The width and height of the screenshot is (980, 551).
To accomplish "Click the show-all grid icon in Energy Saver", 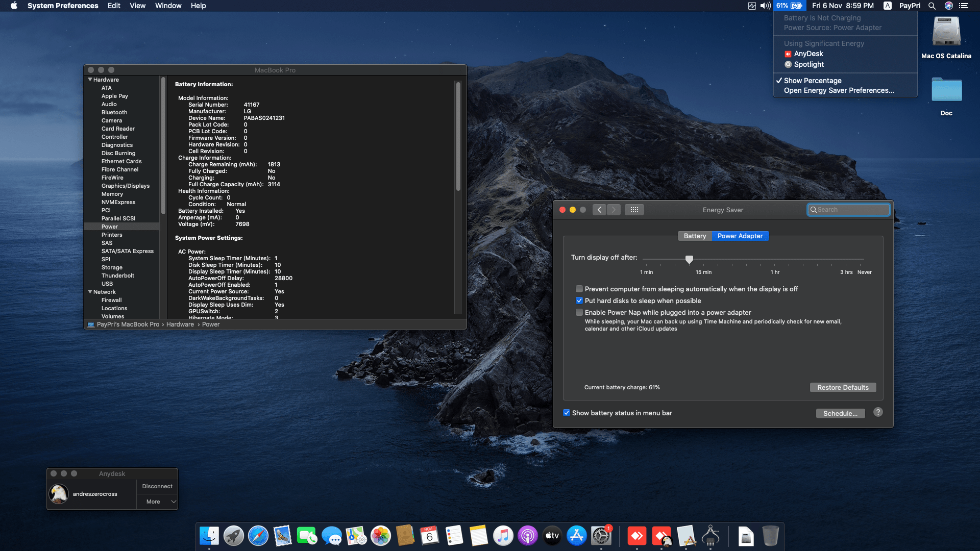I will 634,210.
